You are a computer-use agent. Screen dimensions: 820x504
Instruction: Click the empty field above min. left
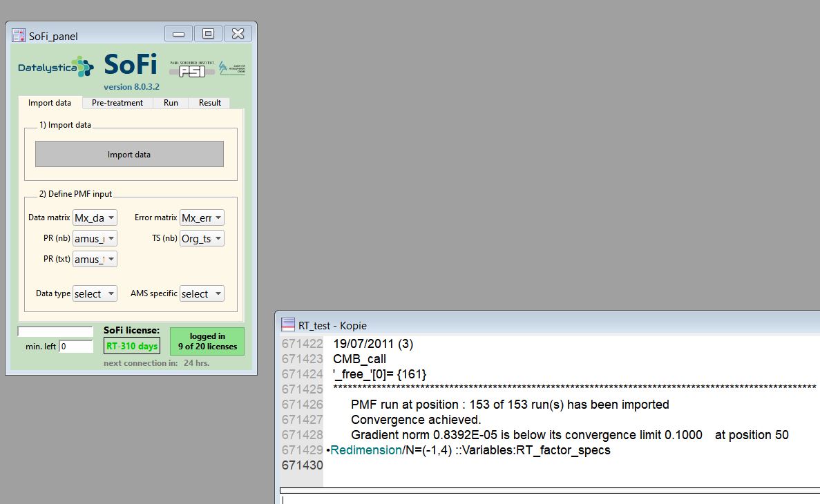[x=55, y=331]
